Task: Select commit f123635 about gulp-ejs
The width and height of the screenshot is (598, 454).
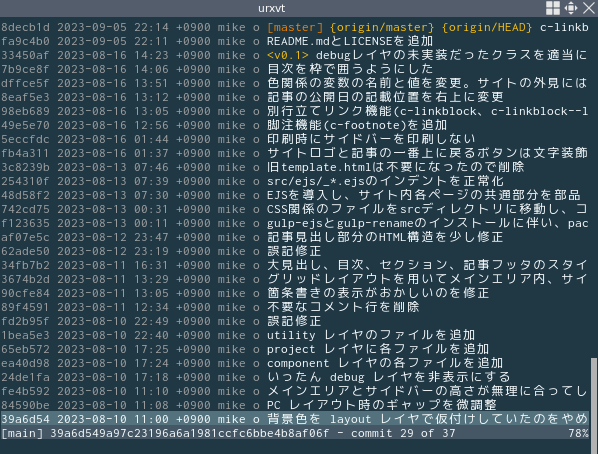Action: click(294, 223)
